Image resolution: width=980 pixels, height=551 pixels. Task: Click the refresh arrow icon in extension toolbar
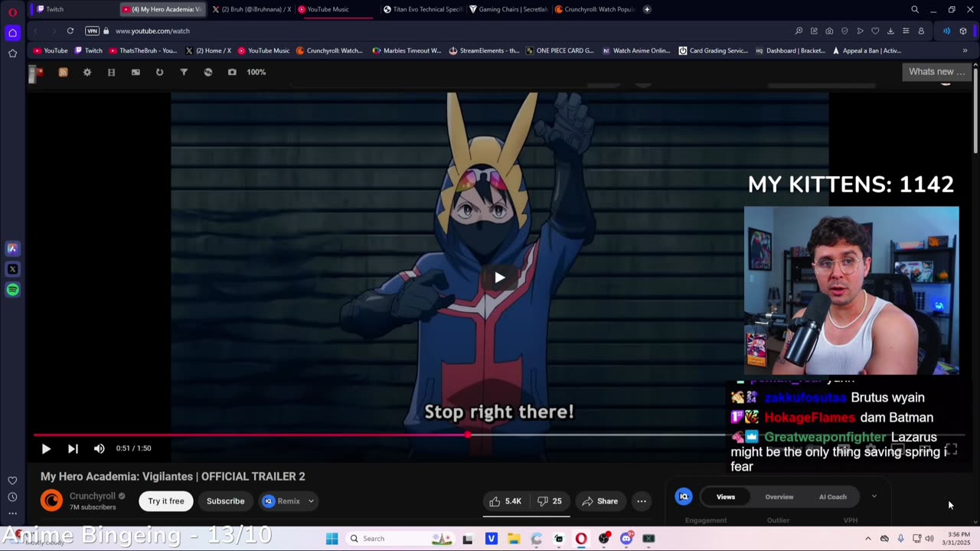[x=159, y=72]
